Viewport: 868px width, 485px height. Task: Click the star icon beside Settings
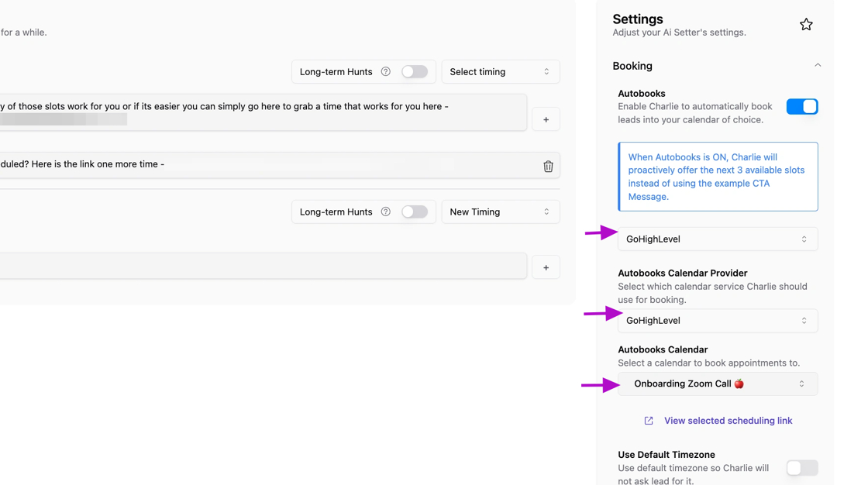coord(806,24)
